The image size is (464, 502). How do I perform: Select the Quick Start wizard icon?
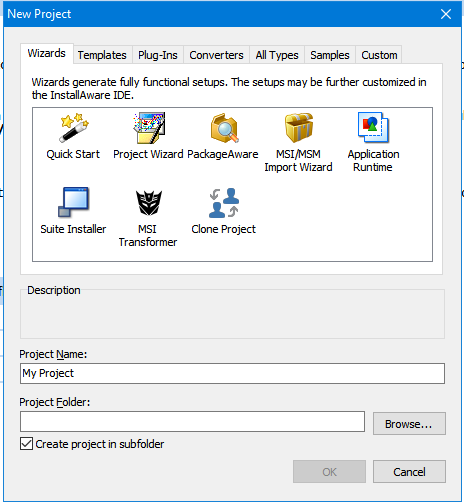(x=74, y=128)
